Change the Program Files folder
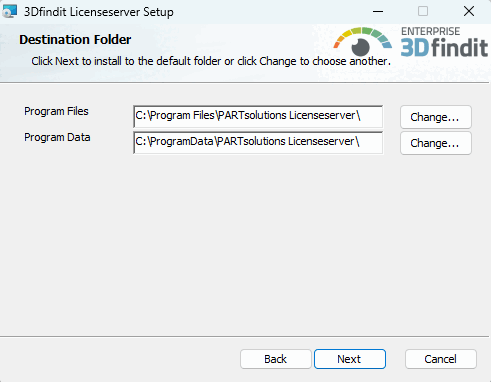The width and height of the screenshot is (491, 382). (436, 117)
